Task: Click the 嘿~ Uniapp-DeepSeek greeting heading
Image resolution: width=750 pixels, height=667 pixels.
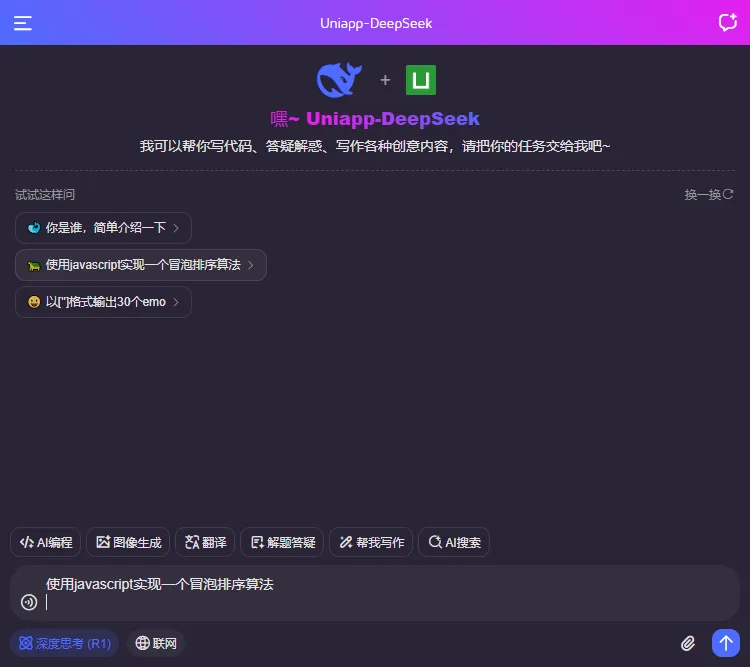Action: pyautogui.click(x=375, y=119)
